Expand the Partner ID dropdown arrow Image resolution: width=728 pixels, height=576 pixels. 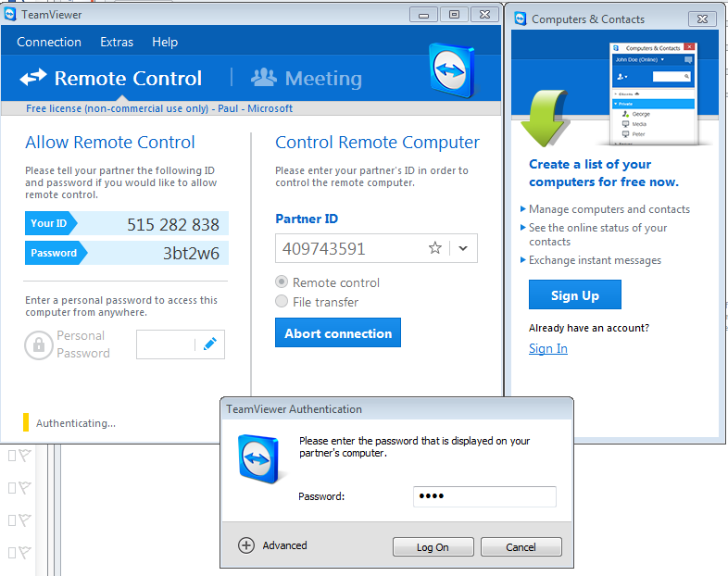coord(463,248)
